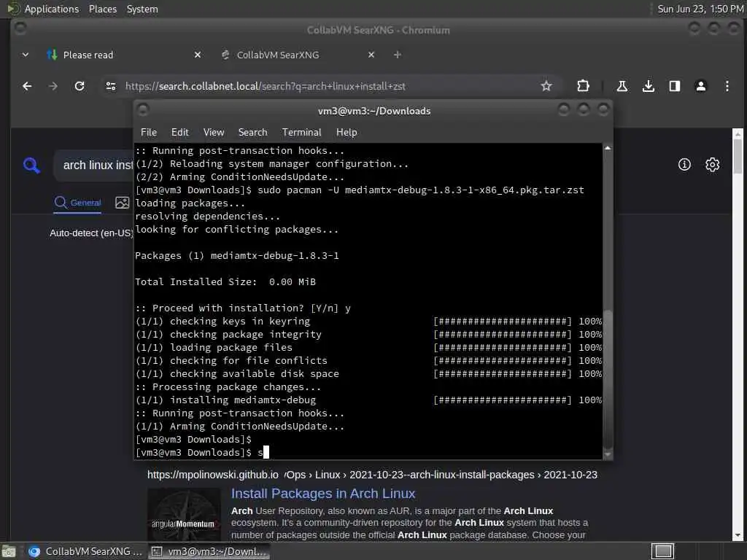This screenshot has height=560, width=747.
Task: Click terminal command prompt line
Action: point(203,452)
